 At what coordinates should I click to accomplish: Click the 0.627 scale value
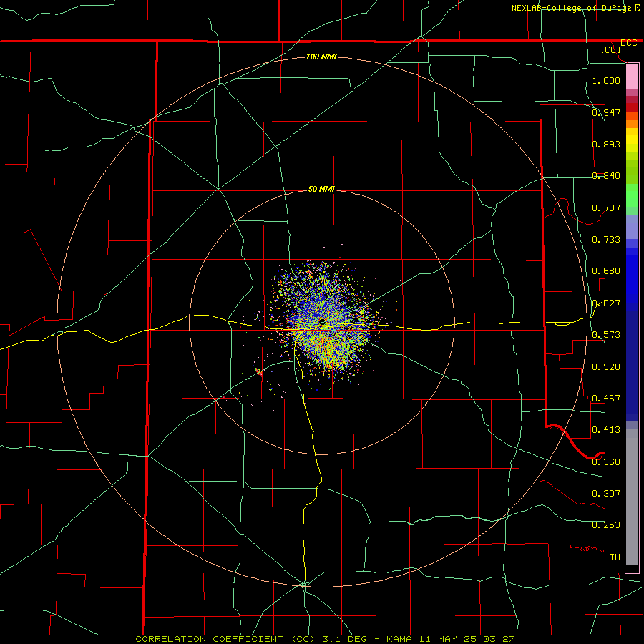(x=606, y=303)
